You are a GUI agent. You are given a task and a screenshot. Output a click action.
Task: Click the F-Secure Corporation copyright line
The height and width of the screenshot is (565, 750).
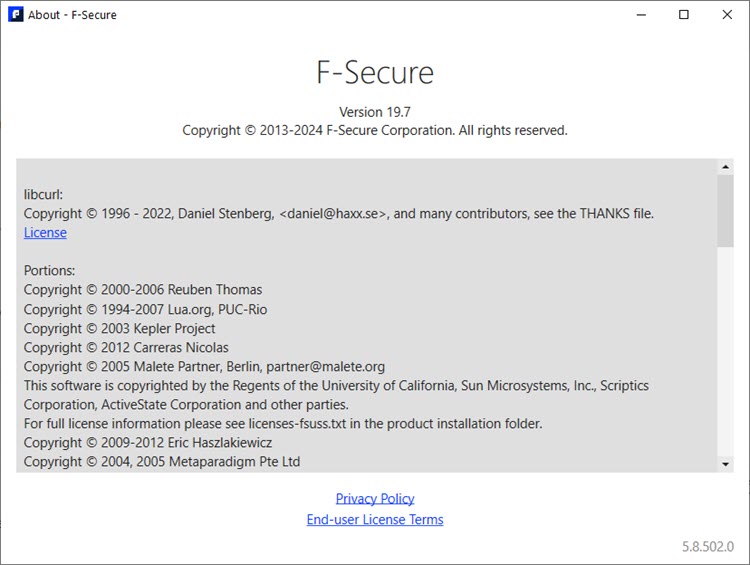point(375,130)
